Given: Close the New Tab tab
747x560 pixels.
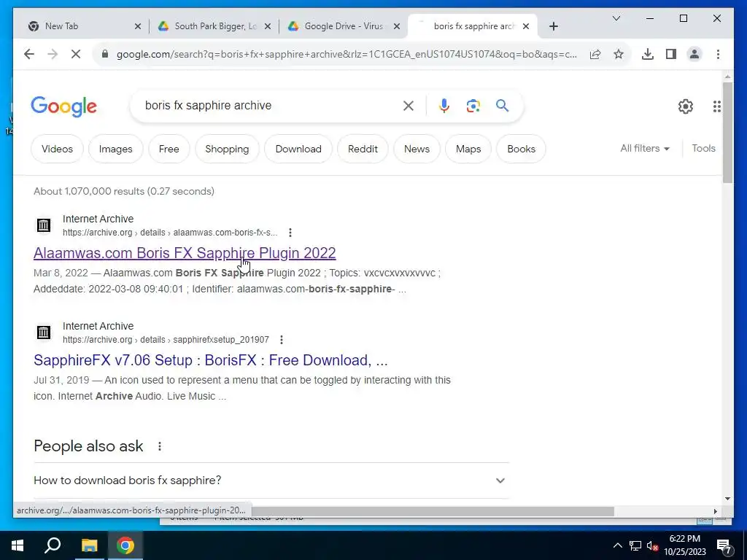Looking at the screenshot, I should pyautogui.click(x=138, y=26).
